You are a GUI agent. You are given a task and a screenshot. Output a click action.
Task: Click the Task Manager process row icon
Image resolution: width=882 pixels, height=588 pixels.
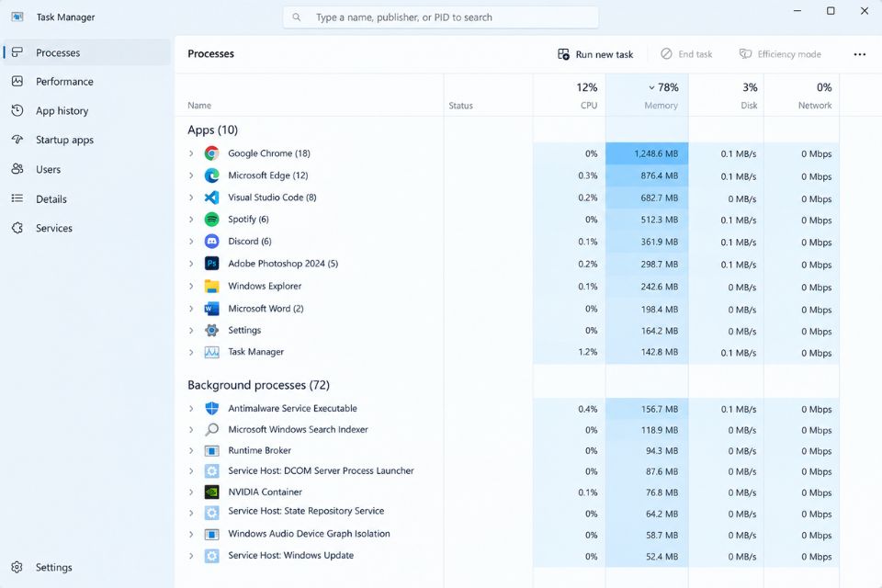point(211,352)
